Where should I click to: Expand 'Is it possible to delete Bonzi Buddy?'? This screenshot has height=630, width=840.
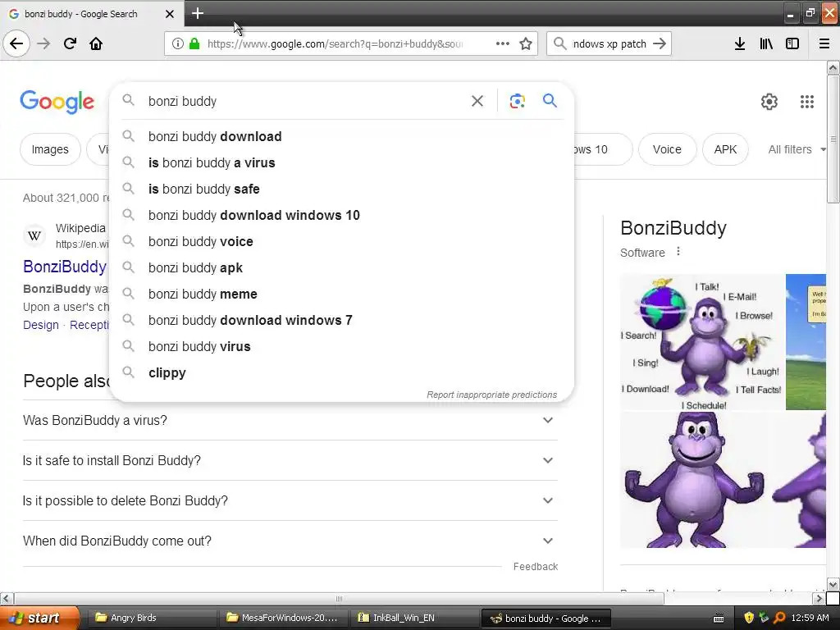click(x=290, y=501)
